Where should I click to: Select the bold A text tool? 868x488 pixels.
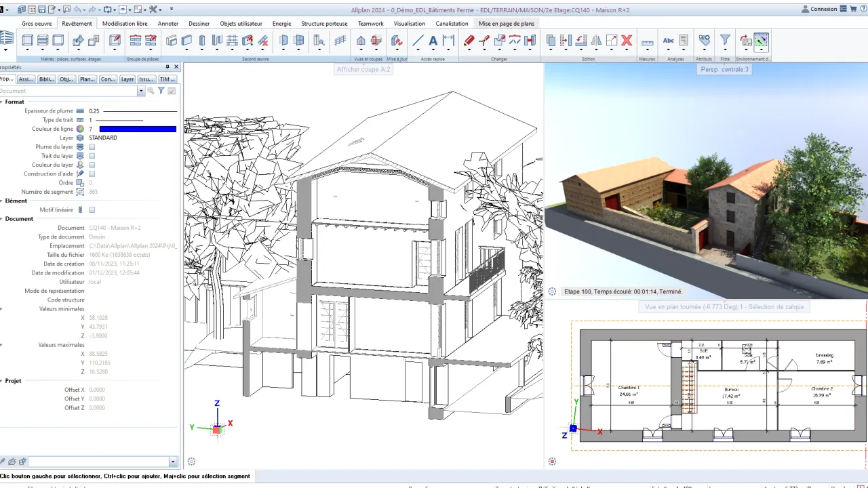pos(433,41)
